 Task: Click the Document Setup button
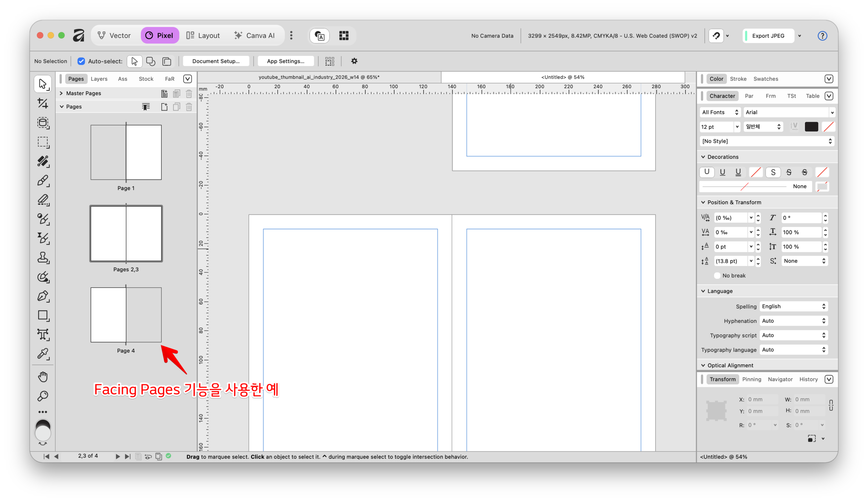tap(216, 61)
